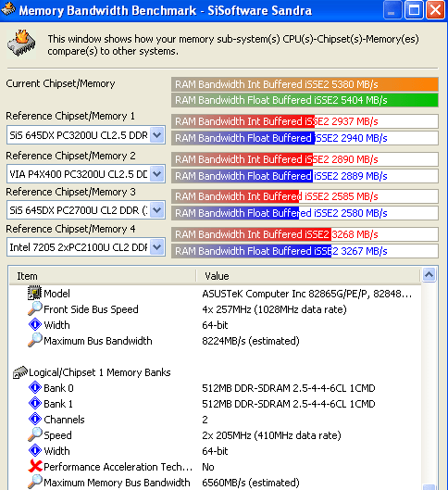This screenshot has height=490, width=448.
Task: Click the Front Side Bus Speed magnifier icon
Action: [34, 308]
